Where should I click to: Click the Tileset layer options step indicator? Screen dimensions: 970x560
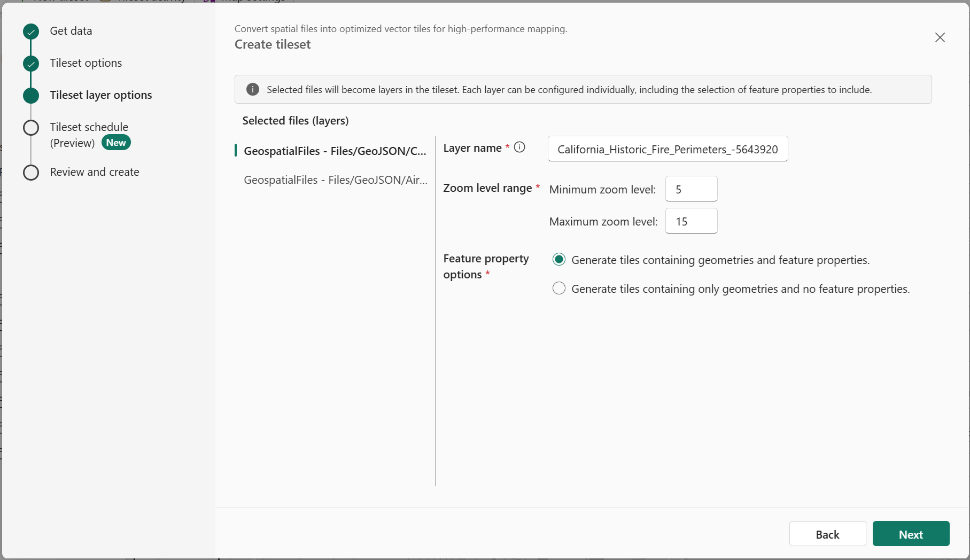[31, 96]
